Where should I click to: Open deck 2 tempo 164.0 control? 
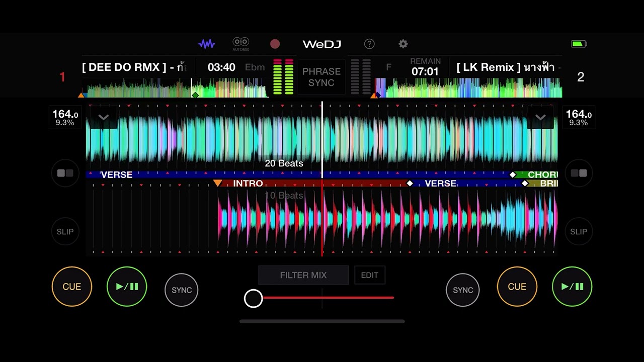(579, 117)
